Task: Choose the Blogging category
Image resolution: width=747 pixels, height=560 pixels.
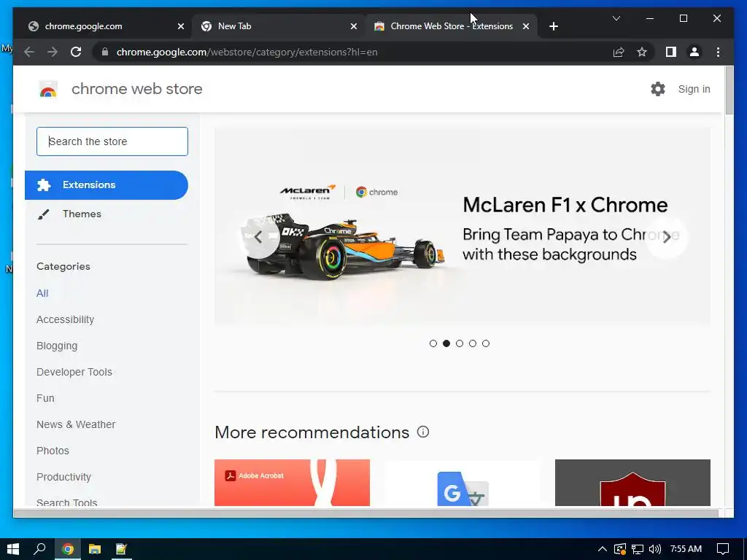Action: point(57,346)
